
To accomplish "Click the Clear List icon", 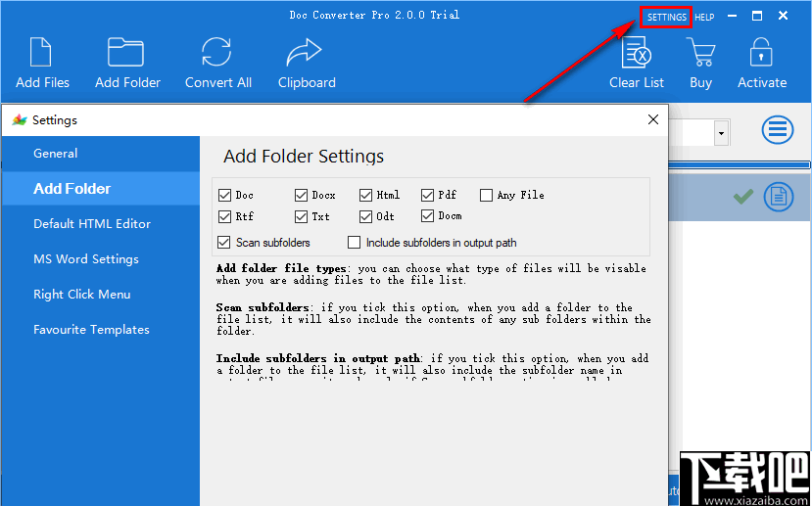I will click(x=636, y=52).
